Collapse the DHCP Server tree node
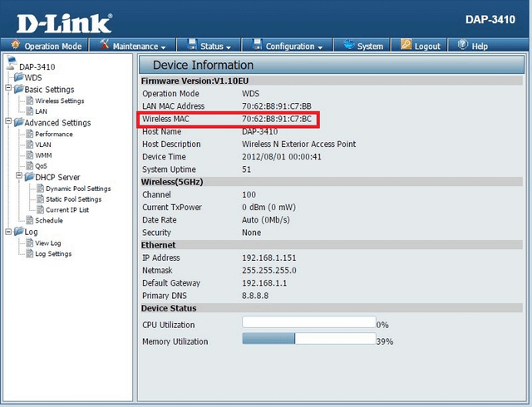The height and width of the screenshot is (407, 532). pos(17,177)
